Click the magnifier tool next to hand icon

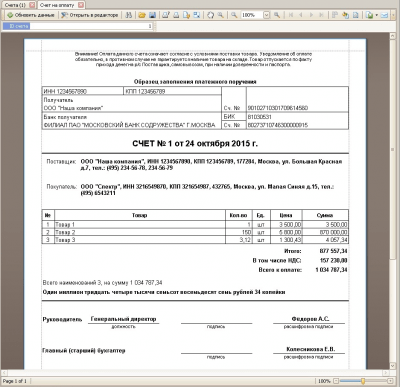pos(220,15)
